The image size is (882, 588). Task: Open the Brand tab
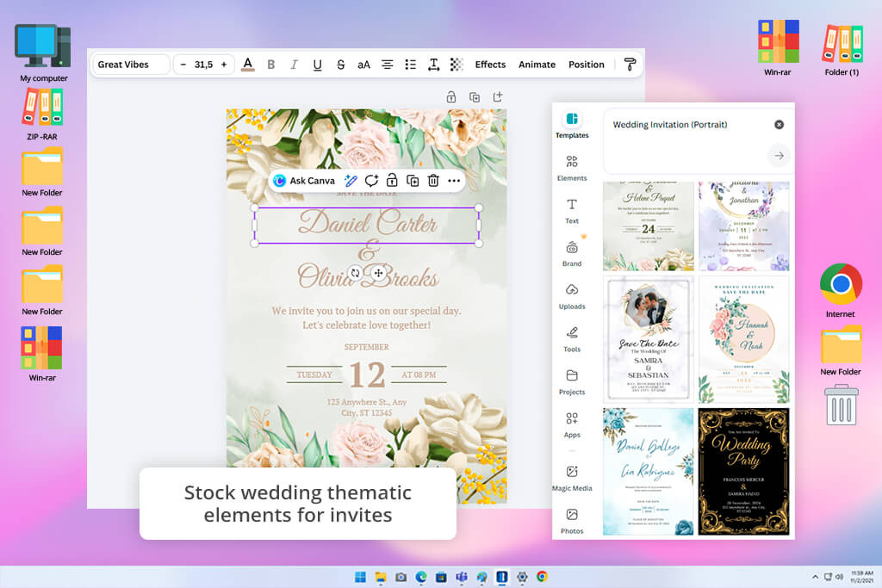point(572,253)
